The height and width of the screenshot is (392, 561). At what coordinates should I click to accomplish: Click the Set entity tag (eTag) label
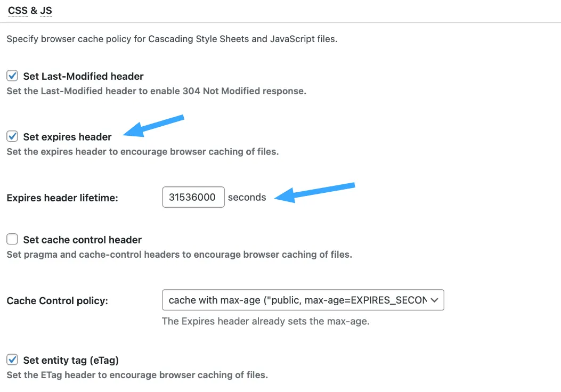[71, 360]
